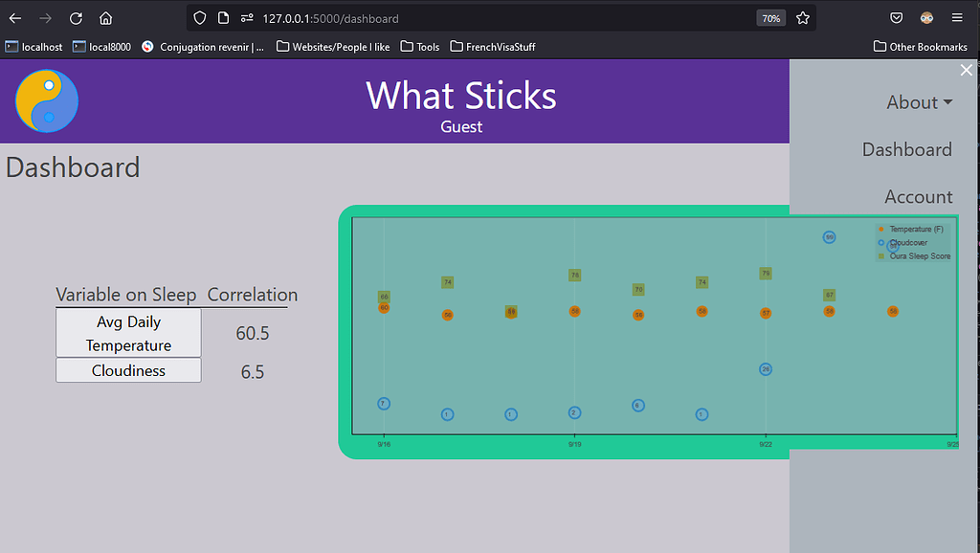The height and width of the screenshot is (553, 980).
Task: Navigate back with the back arrow
Action: (x=15, y=18)
